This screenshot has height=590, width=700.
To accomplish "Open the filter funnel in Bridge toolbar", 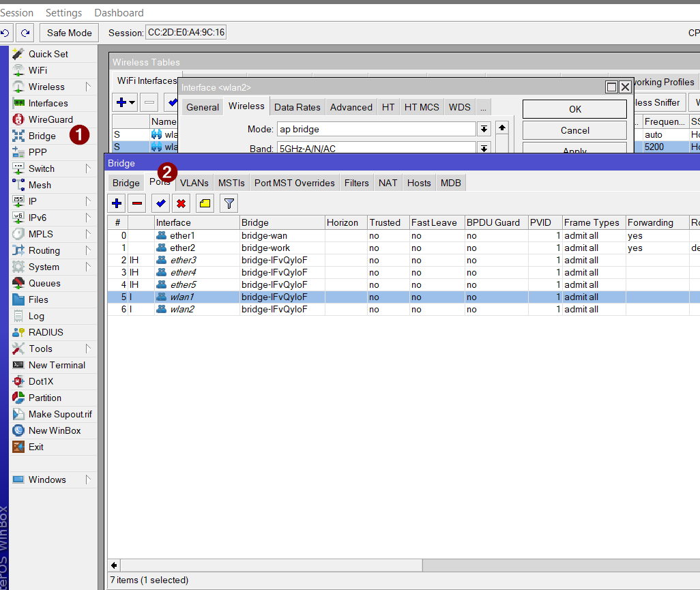I will (x=229, y=203).
